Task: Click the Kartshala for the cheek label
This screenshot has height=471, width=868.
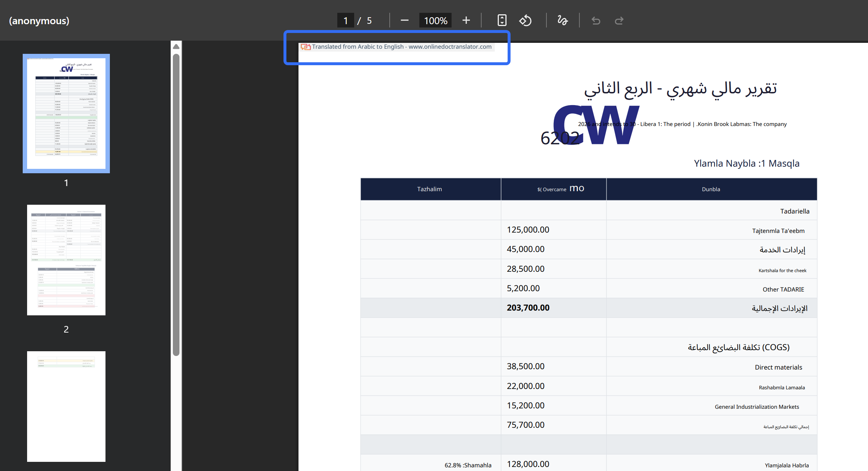Action: click(782, 271)
